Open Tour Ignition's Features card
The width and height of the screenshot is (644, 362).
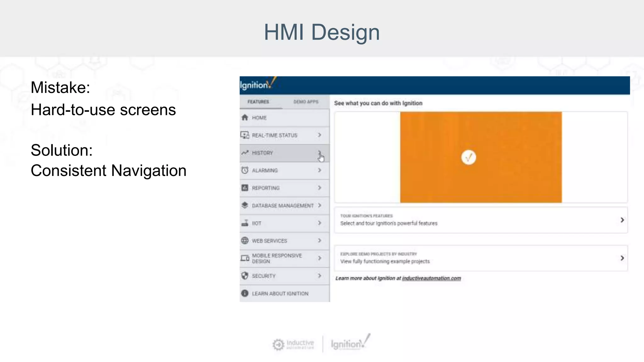tap(481, 220)
